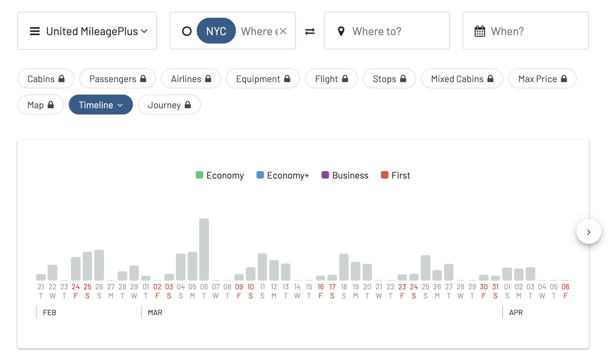Viewport: 615px width, 364px height.
Task: Click the Economy+ blue color swatch
Action: [260, 175]
